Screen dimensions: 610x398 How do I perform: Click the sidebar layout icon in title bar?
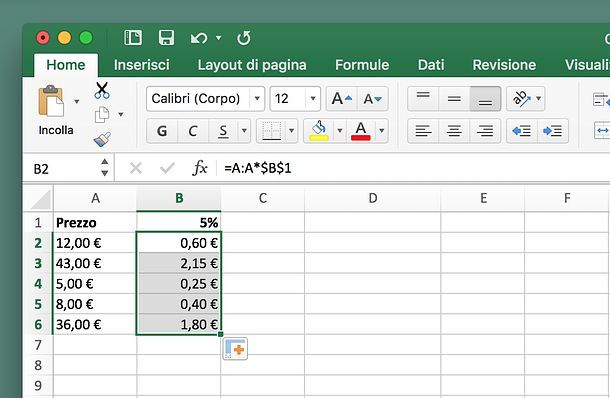coord(133,38)
